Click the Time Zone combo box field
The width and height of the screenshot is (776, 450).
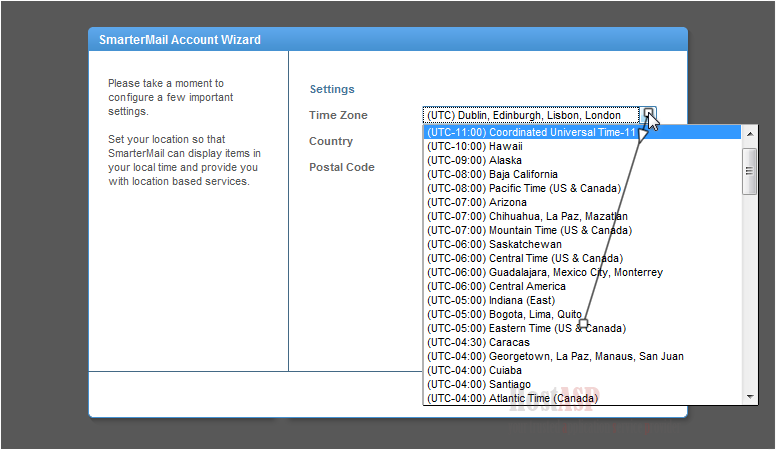coord(530,115)
